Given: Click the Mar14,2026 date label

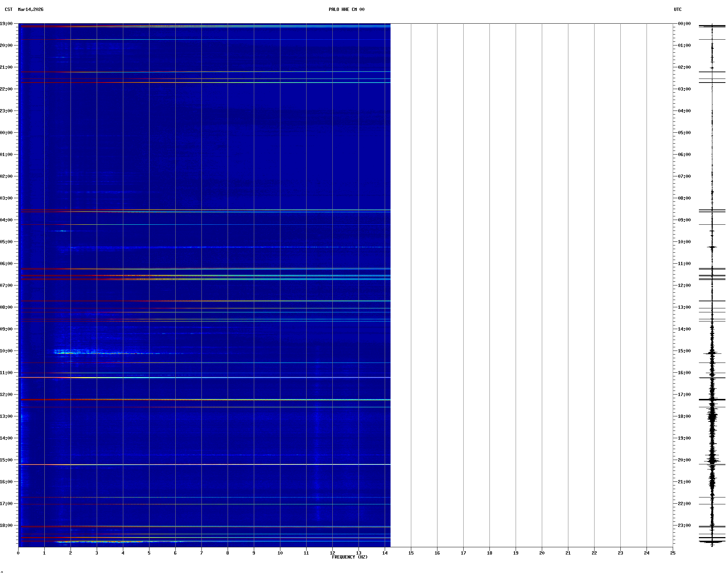Looking at the screenshot, I should click(x=31, y=9).
